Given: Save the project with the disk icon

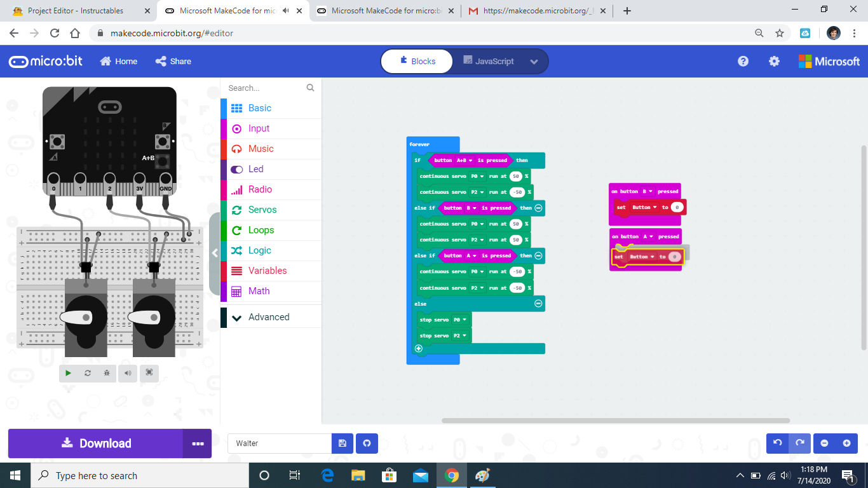Looking at the screenshot, I should 342,444.
